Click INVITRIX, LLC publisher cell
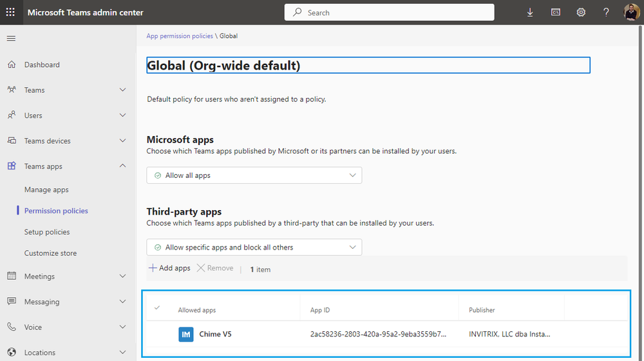Screen dimensions: 644x361 pyautogui.click(x=509, y=335)
